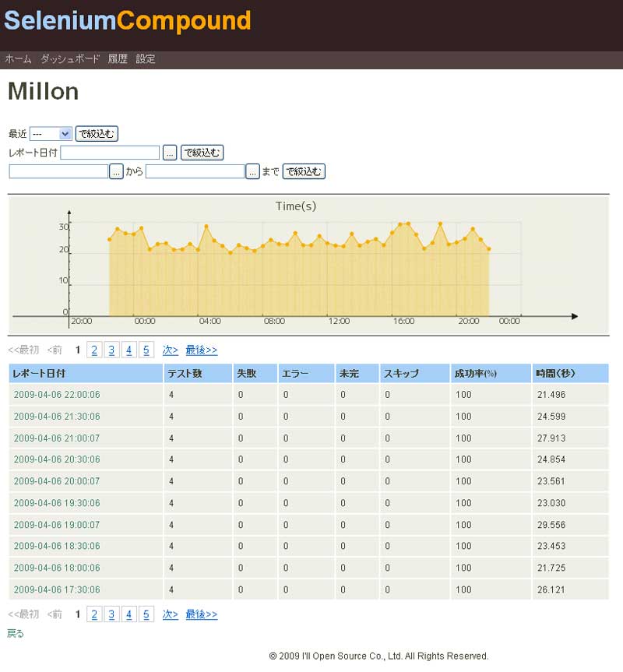The height and width of the screenshot is (672, 623).
Task: Go to page 2 in pagination above table
Action: tap(94, 350)
